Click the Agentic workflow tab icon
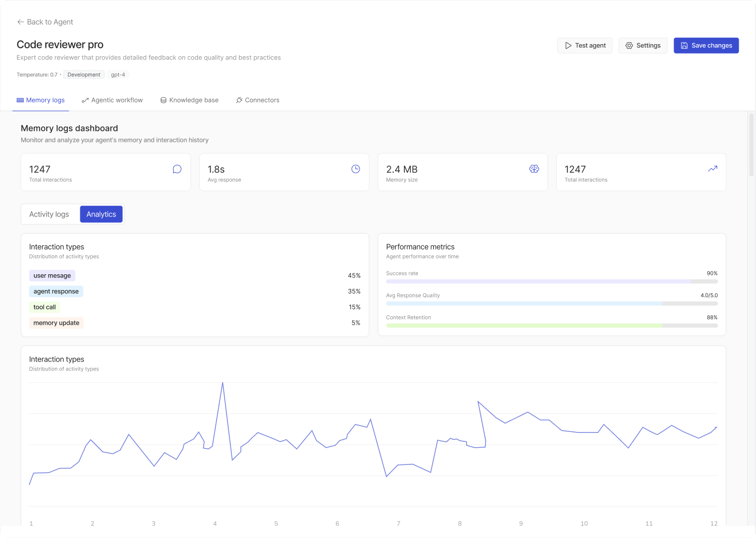This screenshot has width=756, height=538. (x=85, y=100)
